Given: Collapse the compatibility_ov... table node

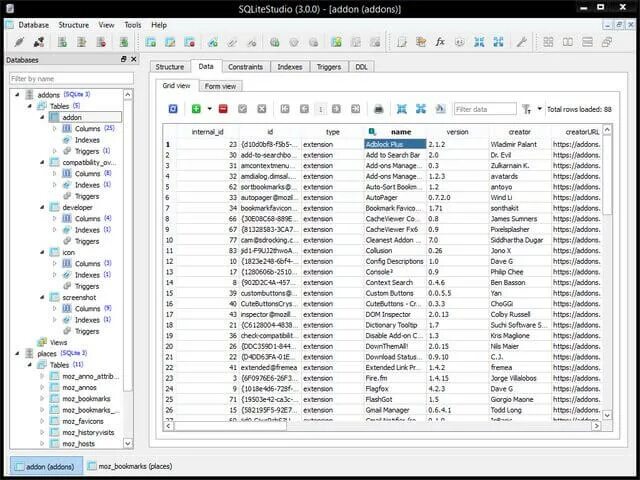Looking at the screenshot, I should coord(42,162).
